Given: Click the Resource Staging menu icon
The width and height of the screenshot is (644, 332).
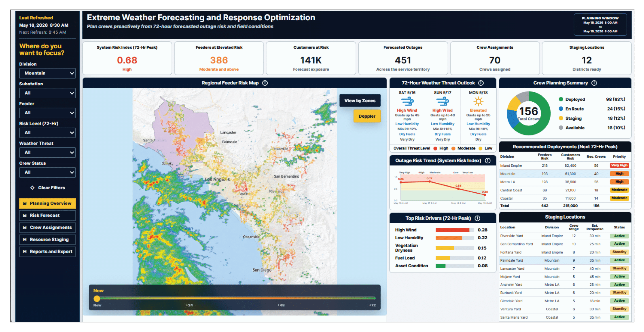Looking at the screenshot, I should click(25, 239).
